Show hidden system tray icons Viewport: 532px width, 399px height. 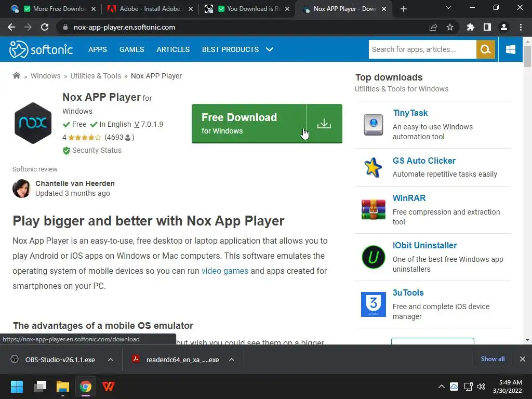(x=442, y=387)
